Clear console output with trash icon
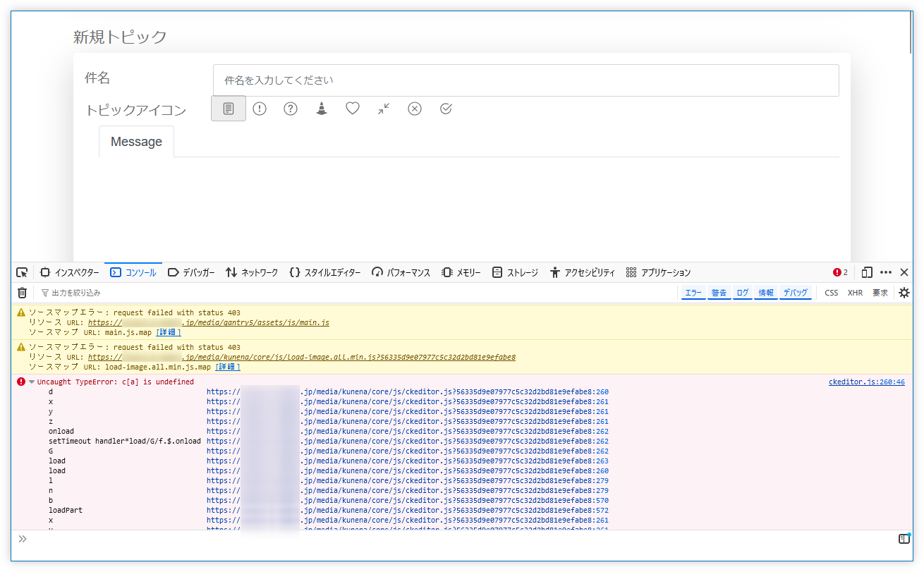 tap(22, 293)
